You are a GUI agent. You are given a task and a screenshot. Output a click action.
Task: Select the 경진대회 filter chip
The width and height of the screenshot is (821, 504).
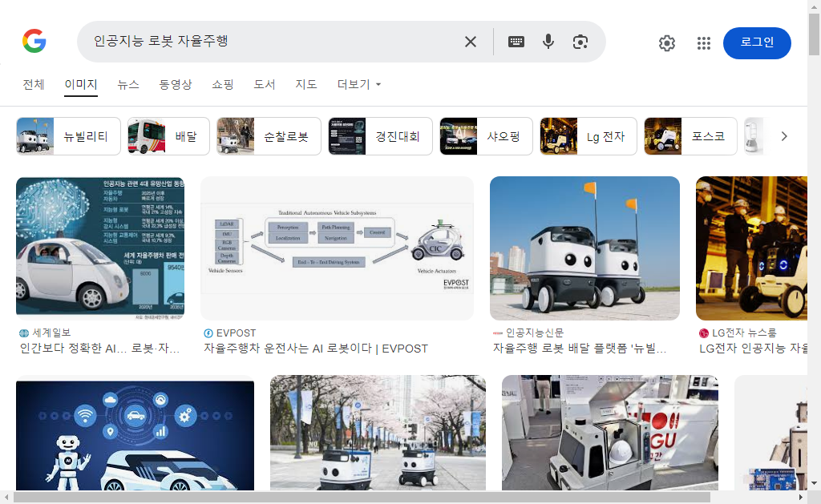[x=380, y=136]
